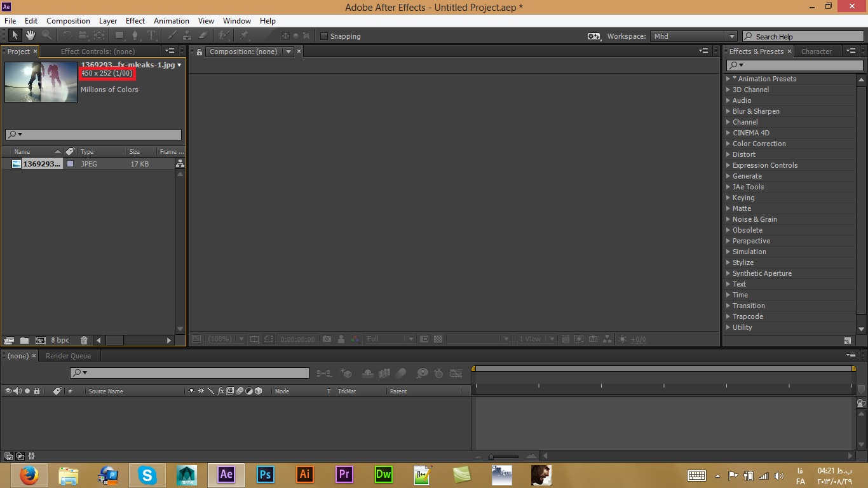This screenshot has width=868, height=488.
Task: Select the Horizontal Type tool
Action: click(151, 36)
